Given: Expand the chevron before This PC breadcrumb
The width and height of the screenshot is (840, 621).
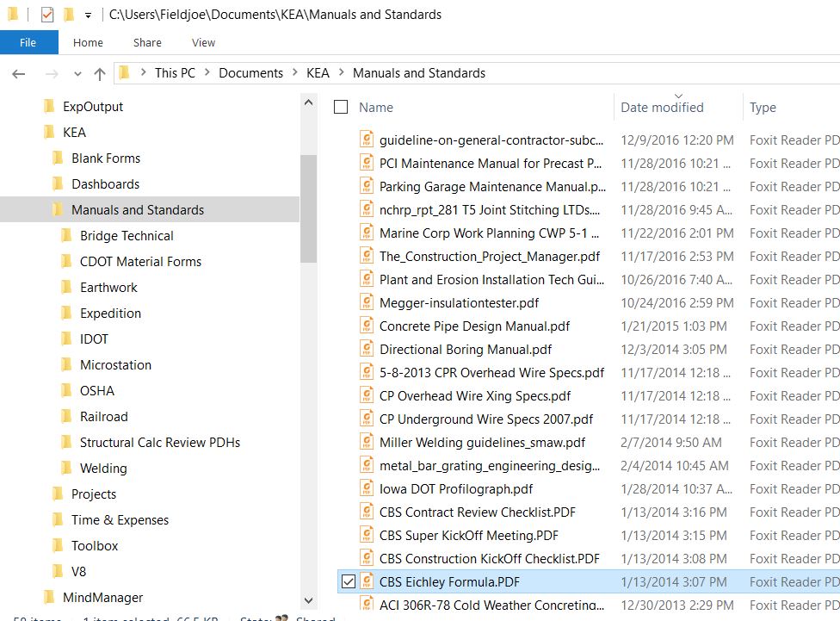Looking at the screenshot, I should [143, 72].
